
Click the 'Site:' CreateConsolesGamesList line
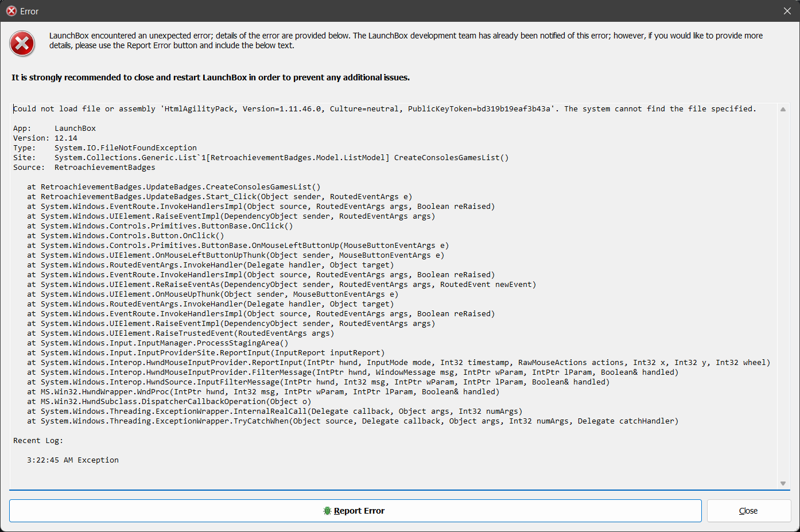[x=261, y=157]
